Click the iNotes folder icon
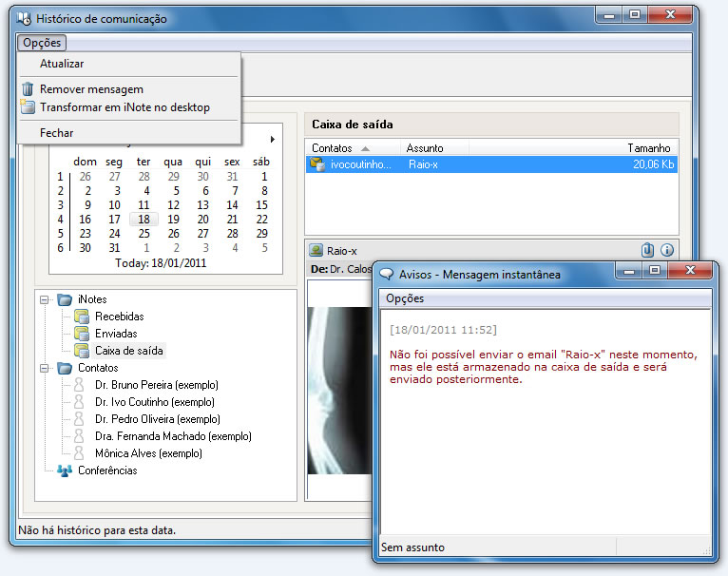 (x=65, y=299)
